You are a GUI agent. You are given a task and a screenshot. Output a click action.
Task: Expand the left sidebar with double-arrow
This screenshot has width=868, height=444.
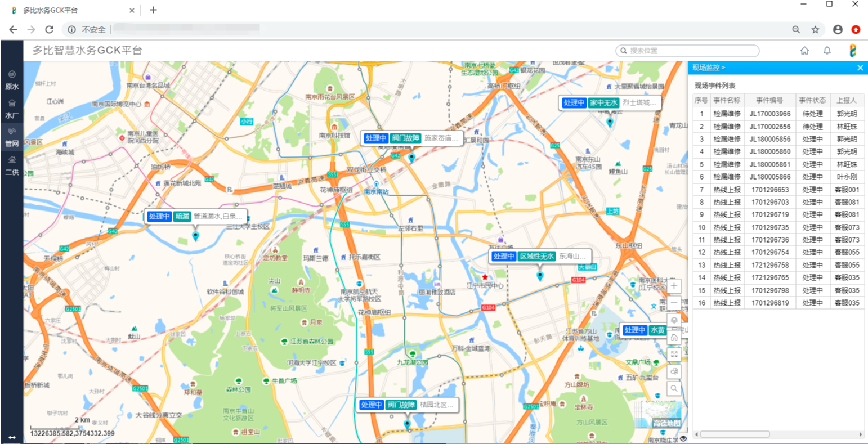(12, 437)
